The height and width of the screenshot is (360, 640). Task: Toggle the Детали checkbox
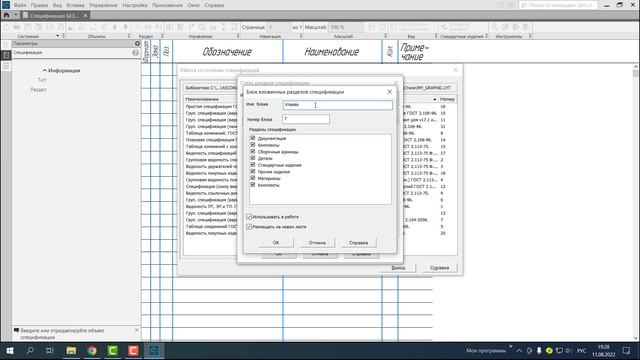253,158
